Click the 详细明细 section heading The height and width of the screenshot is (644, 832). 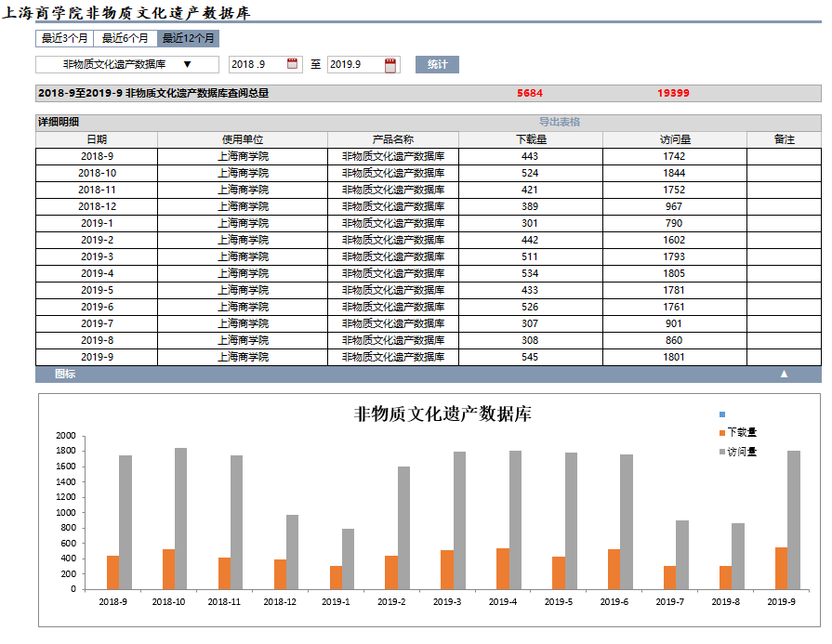click(59, 122)
